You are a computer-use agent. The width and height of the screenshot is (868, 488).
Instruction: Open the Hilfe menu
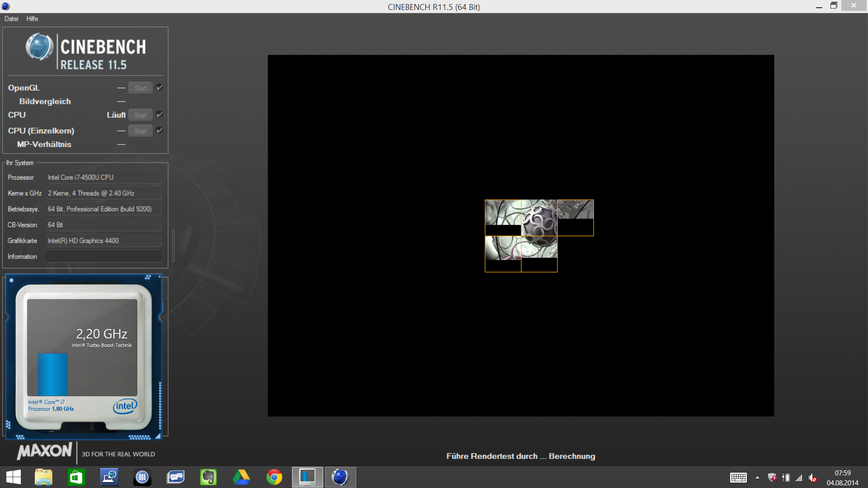[32, 19]
